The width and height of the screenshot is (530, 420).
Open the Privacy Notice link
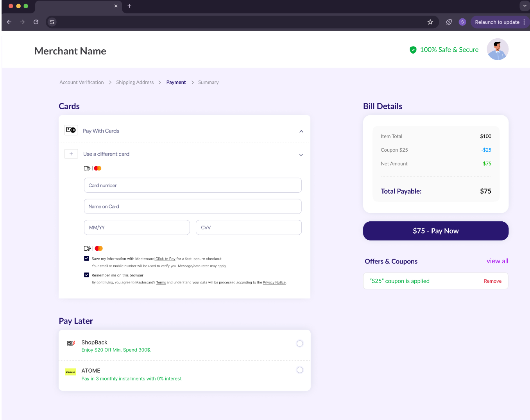[274, 282]
